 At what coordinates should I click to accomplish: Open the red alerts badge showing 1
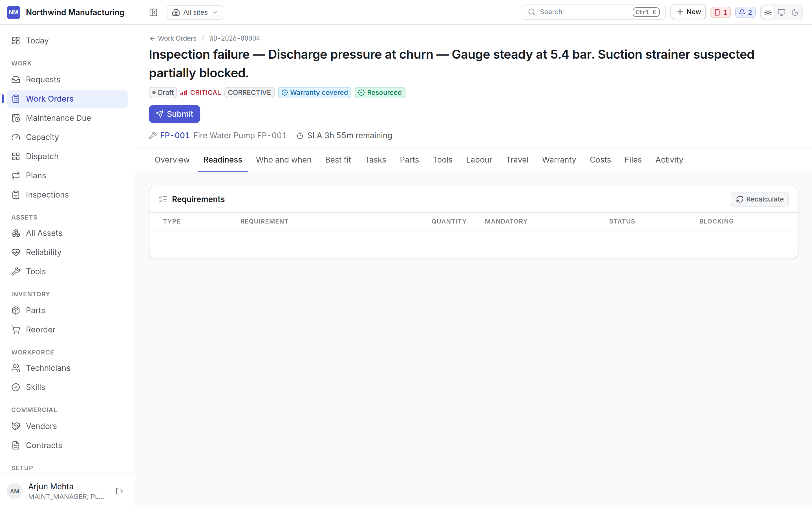point(720,12)
